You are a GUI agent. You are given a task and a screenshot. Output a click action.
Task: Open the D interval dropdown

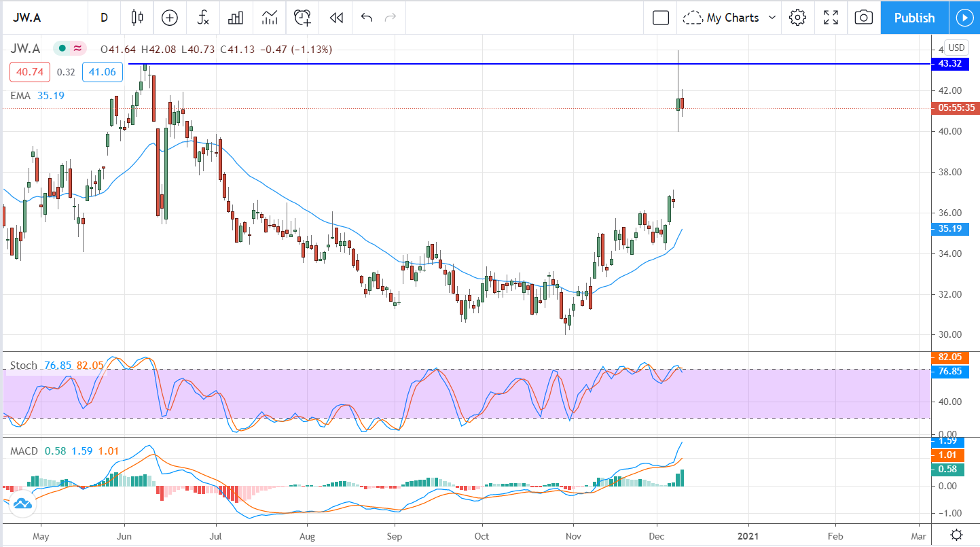pyautogui.click(x=104, y=18)
